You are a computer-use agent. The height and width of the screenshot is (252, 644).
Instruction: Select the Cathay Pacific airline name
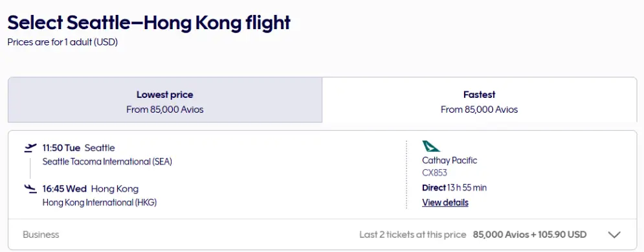[x=450, y=160]
